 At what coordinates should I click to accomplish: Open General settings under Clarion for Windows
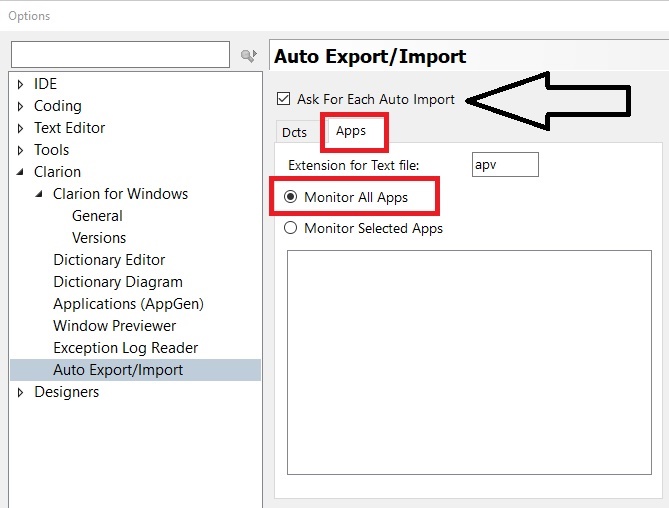click(x=97, y=216)
